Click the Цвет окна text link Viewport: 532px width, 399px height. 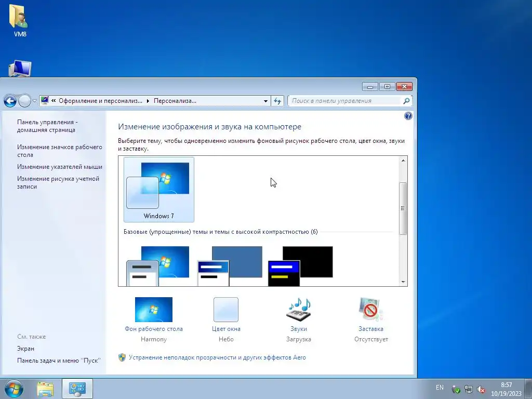click(226, 329)
